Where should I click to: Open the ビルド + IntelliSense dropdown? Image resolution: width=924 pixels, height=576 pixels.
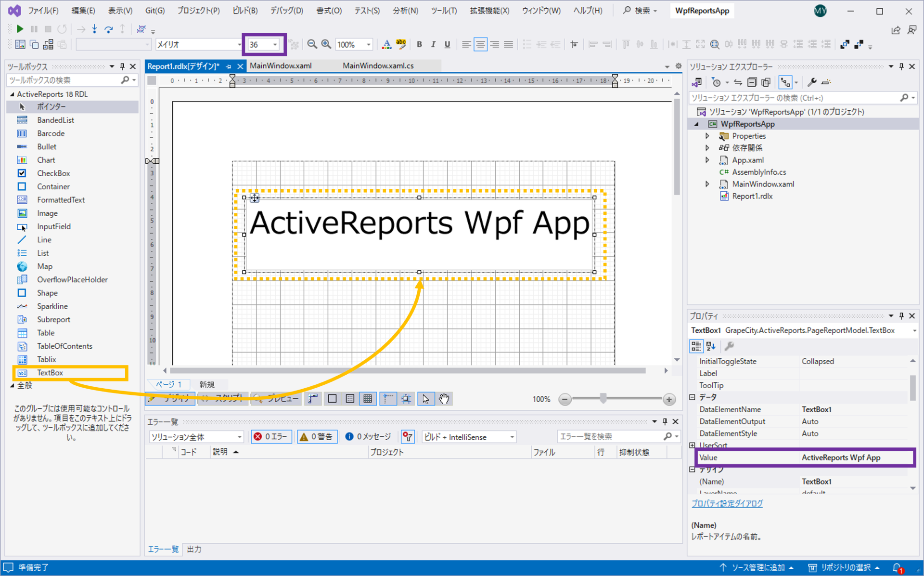469,437
